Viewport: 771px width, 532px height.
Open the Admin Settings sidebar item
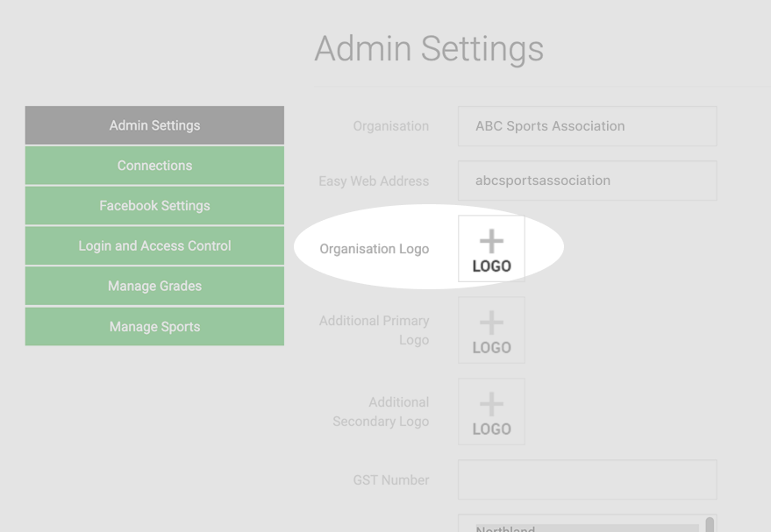(x=154, y=125)
